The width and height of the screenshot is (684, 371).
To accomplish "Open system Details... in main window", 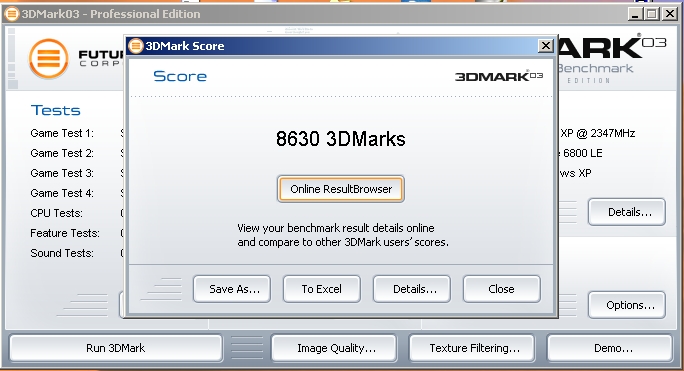I will [627, 212].
